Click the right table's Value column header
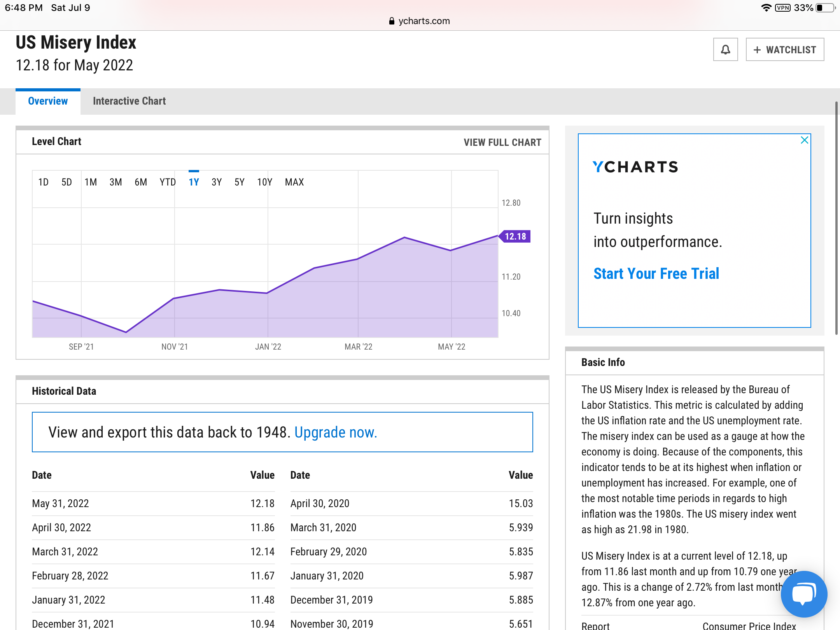 pyautogui.click(x=521, y=475)
